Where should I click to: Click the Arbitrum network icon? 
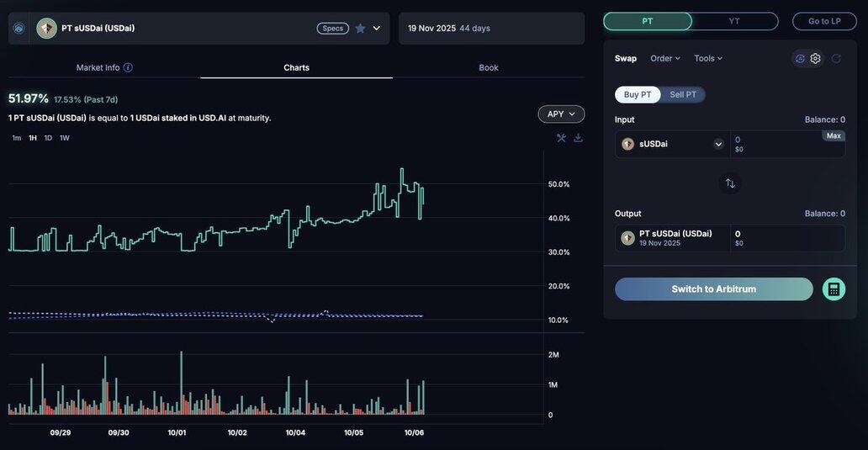click(19, 29)
